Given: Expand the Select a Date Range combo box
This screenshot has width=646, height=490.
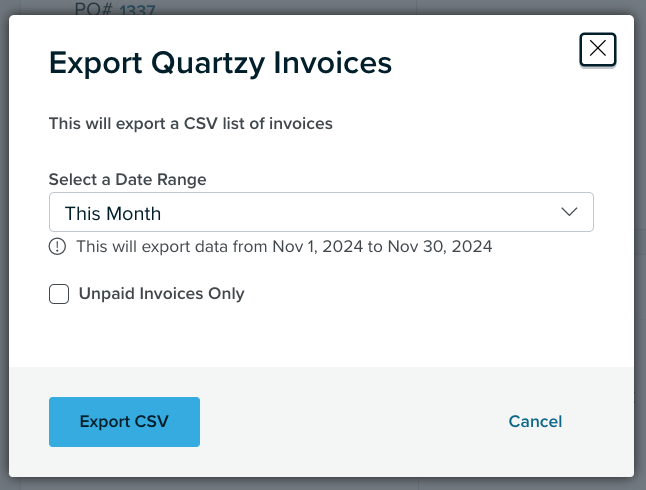Looking at the screenshot, I should [321, 212].
